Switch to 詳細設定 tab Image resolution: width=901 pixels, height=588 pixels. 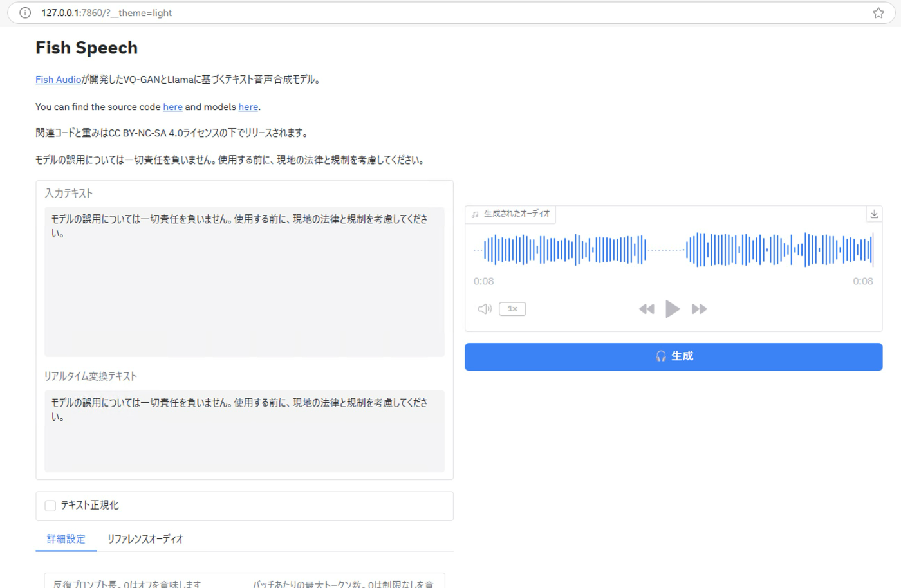click(66, 539)
